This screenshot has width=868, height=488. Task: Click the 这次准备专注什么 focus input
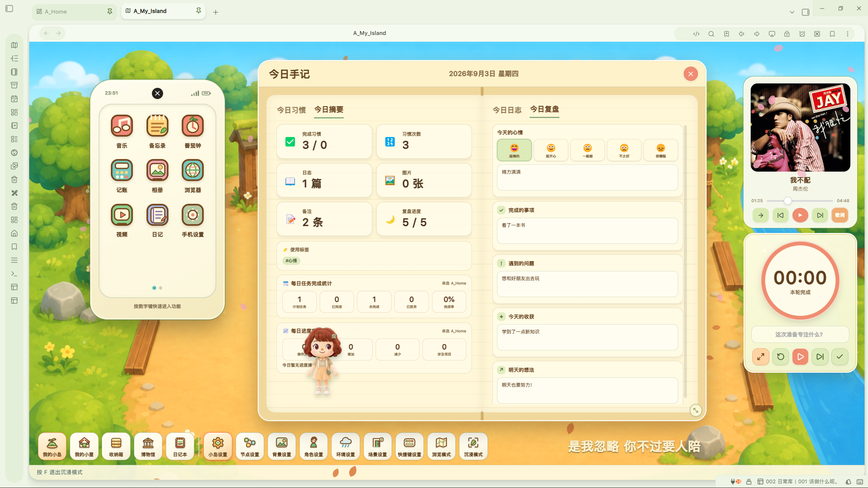pyautogui.click(x=800, y=335)
